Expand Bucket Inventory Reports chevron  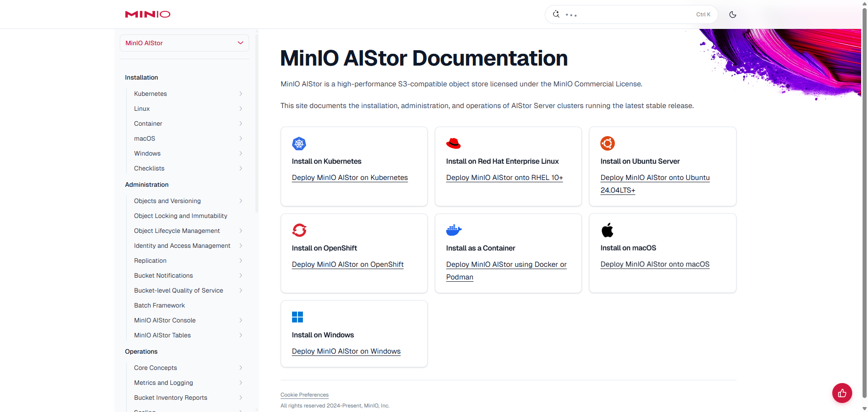click(241, 398)
